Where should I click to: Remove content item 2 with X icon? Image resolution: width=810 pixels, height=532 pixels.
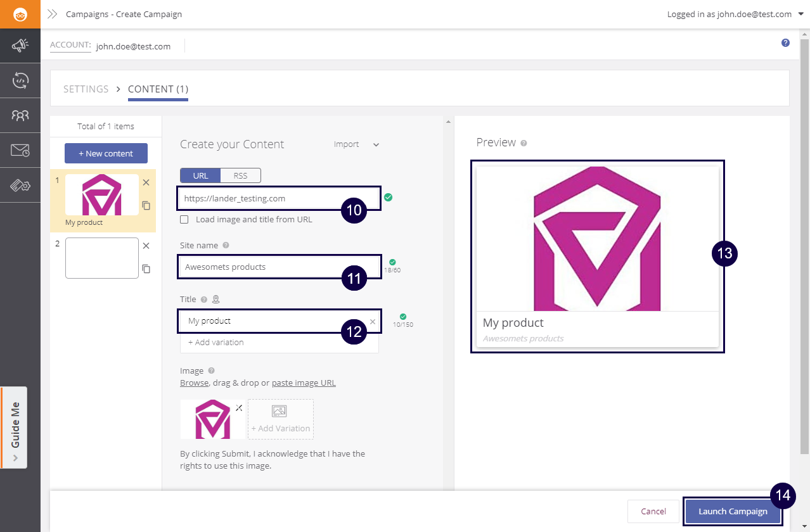(146, 246)
